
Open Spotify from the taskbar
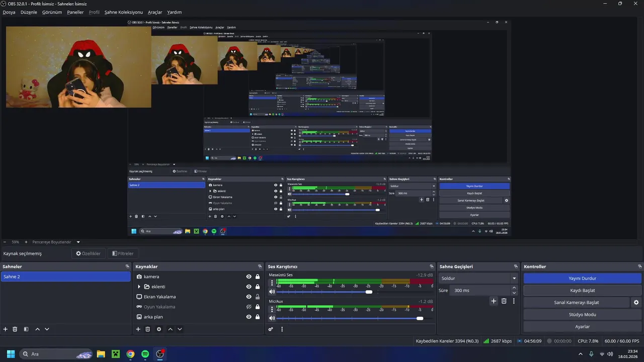145,354
